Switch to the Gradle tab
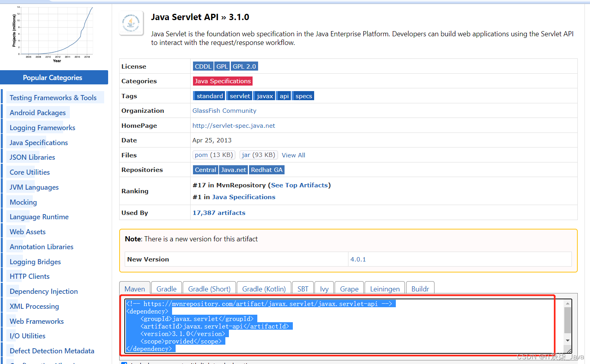The image size is (590, 364). pos(166,289)
